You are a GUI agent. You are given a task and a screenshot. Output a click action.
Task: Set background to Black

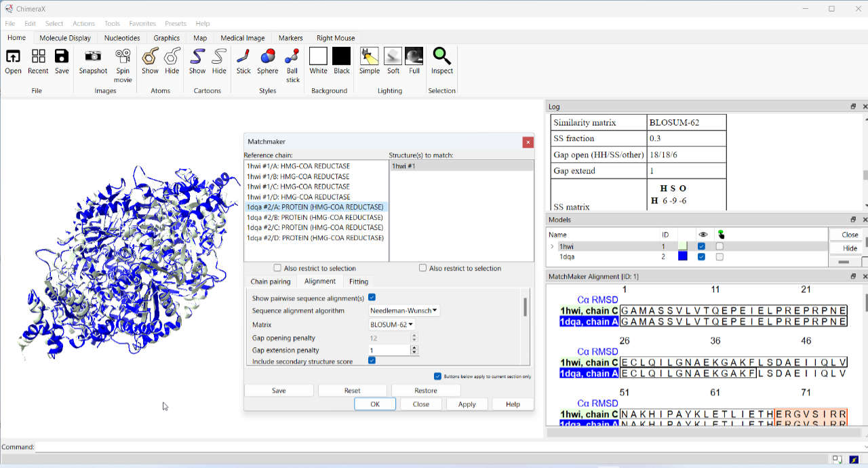(x=342, y=57)
